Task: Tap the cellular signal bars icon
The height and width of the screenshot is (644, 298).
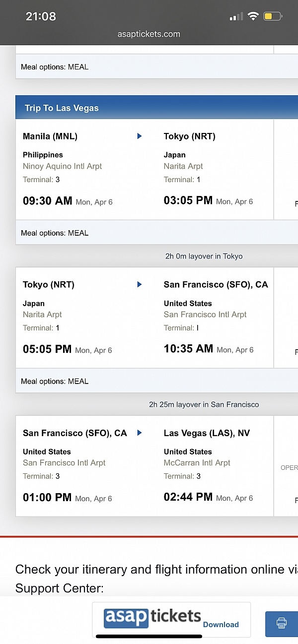Action: [x=235, y=16]
